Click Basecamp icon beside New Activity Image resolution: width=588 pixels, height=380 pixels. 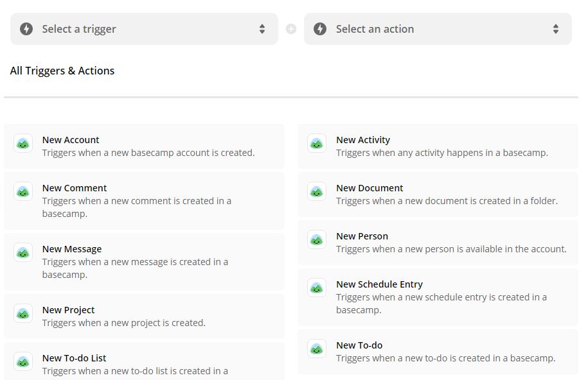click(317, 144)
